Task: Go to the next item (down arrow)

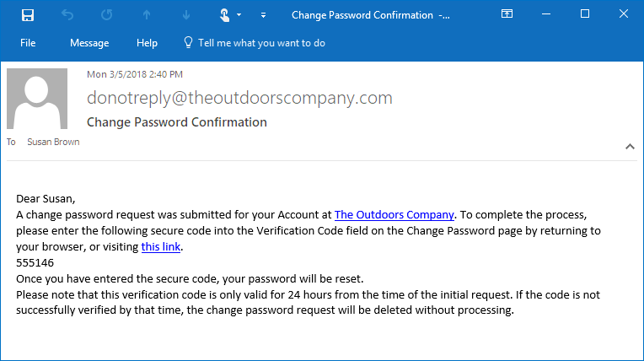Action: click(x=185, y=15)
